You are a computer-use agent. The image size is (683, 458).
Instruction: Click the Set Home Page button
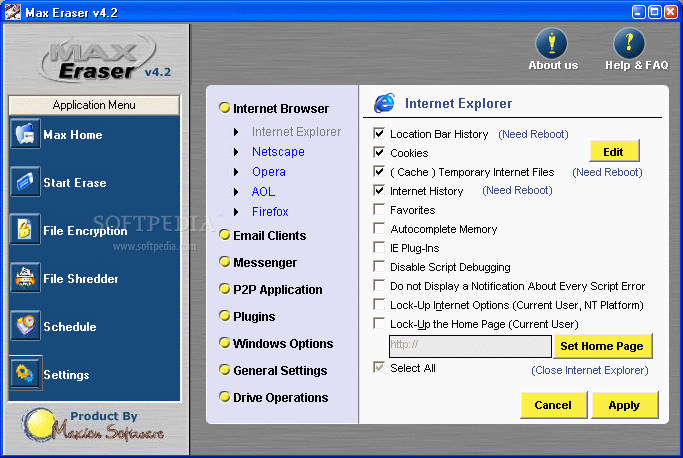(602, 346)
